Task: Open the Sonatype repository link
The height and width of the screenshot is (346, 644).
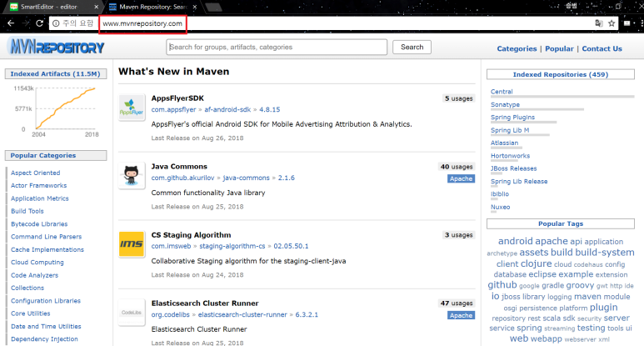Action: tap(505, 105)
